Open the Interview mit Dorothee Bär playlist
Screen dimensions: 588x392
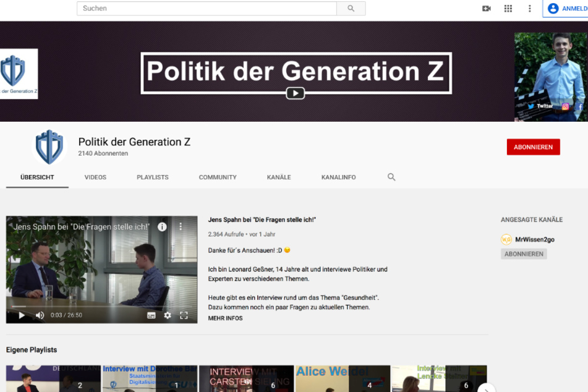(x=150, y=379)
